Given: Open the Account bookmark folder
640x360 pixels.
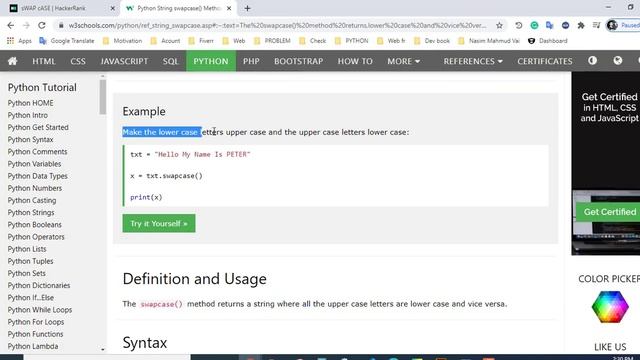Looking at the screenshot, I should pyautogui.click(x=166, y=41).
